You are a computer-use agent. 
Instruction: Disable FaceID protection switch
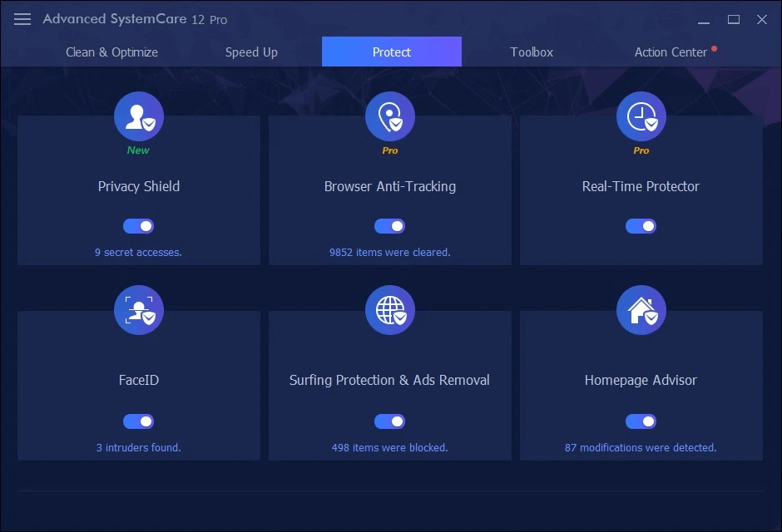click(x=138, y=421)
